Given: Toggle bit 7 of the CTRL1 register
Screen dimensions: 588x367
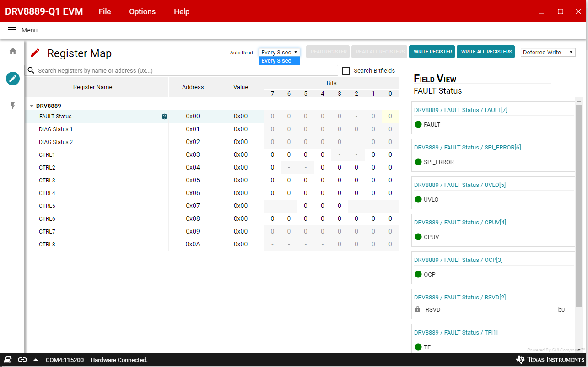Looking at the screenshot, I should click(272, 155).
